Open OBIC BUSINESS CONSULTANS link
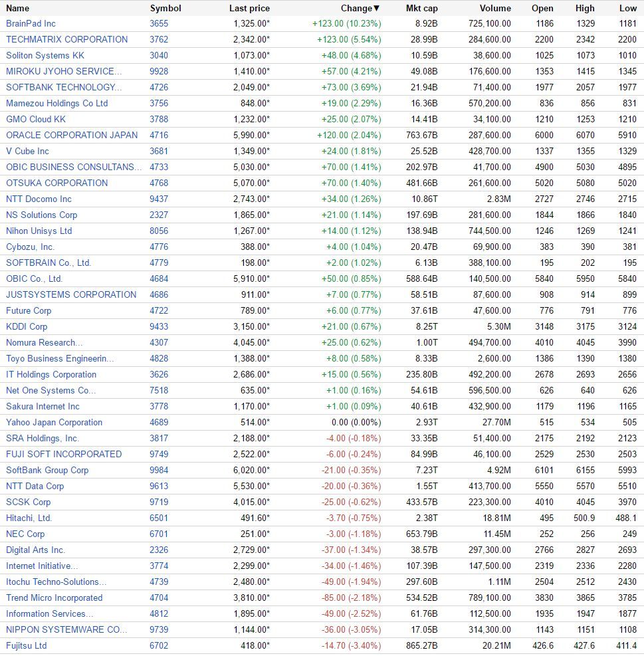 pos(74,167)
